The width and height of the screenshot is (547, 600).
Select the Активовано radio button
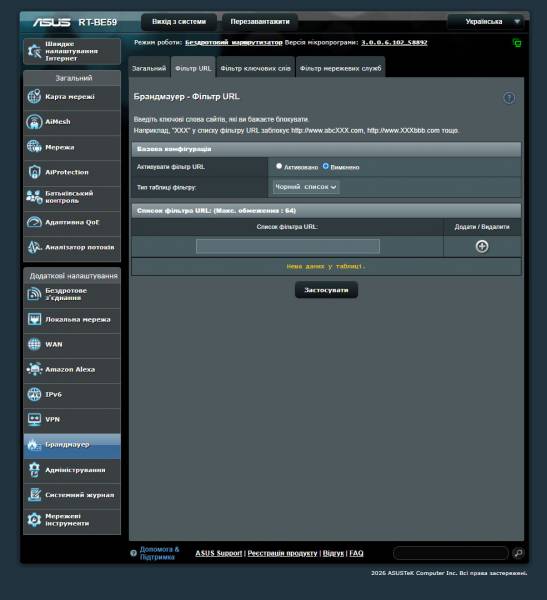point(279,166)
